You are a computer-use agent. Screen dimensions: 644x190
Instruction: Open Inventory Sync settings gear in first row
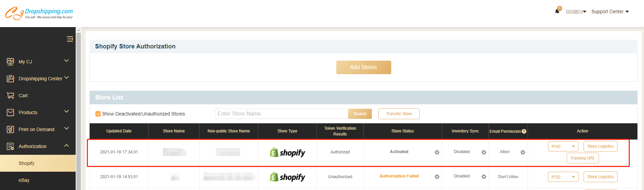point(484,152)
